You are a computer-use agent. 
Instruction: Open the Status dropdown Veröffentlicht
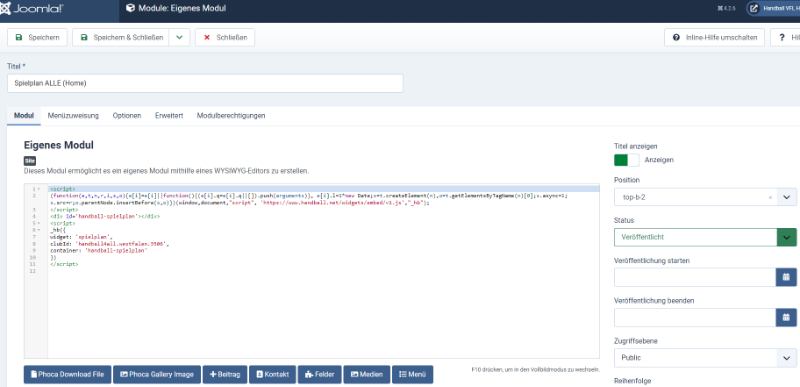[x=705, y=238]
